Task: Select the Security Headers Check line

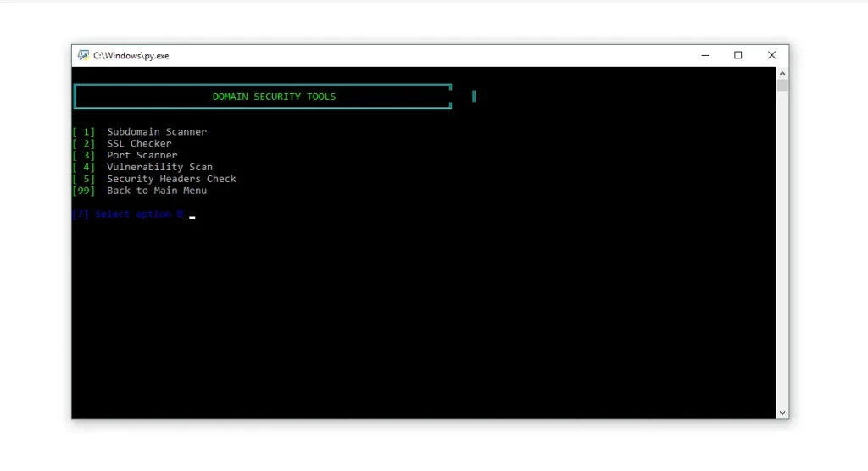Action: 171,180
